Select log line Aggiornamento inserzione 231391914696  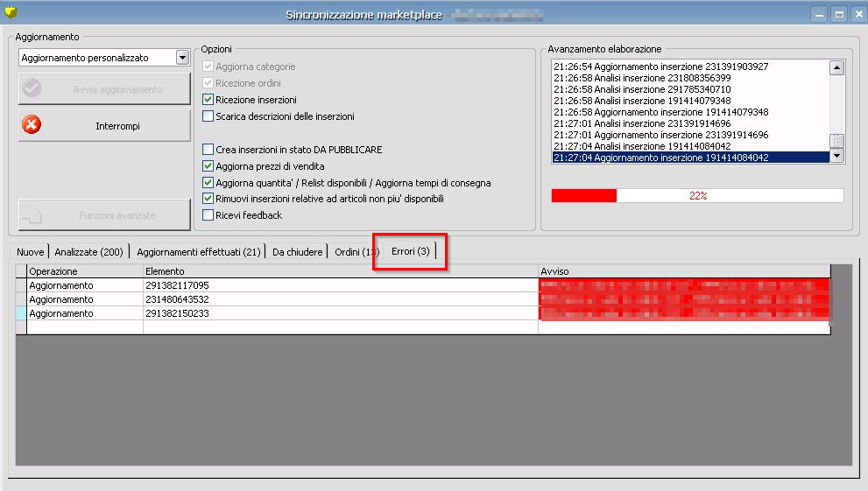click(691, 135)
